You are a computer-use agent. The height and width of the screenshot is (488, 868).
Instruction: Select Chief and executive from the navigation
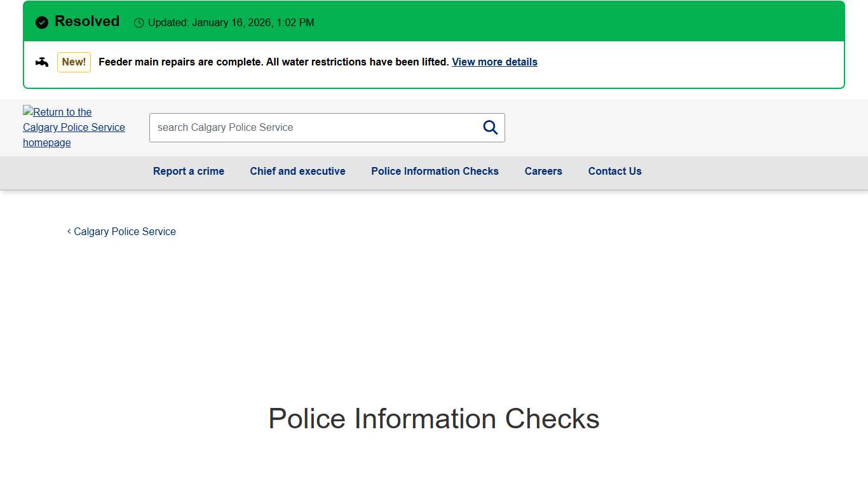point(297,171)
